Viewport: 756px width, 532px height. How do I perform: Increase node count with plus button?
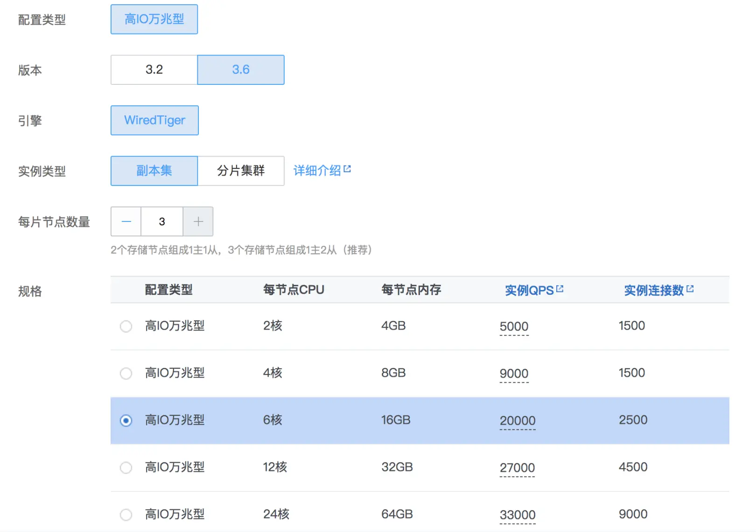[x=198, y=221]
